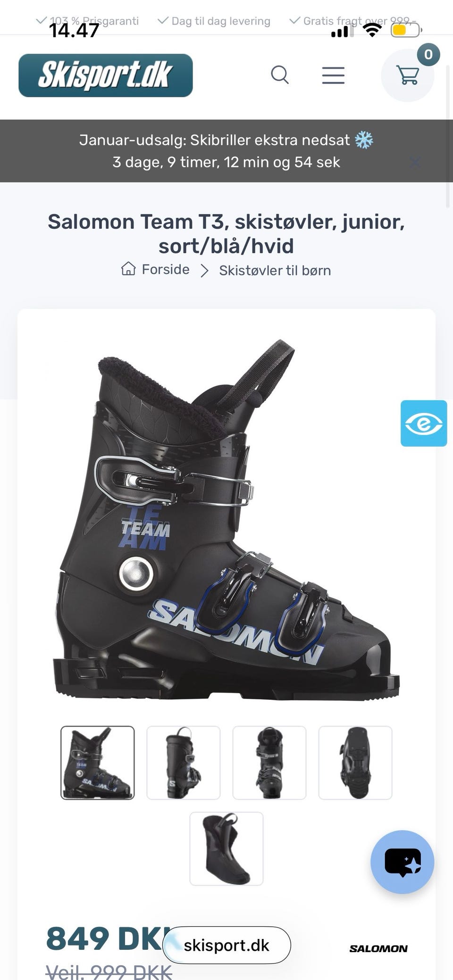Go to Forside breadcrumb link
This screenshot has width=453, height=980.
pos(166,269)
